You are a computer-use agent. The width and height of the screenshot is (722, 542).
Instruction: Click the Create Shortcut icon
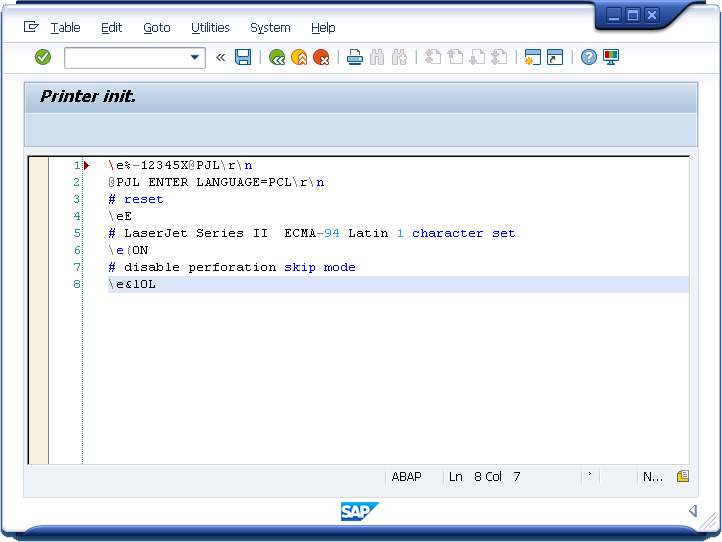555,58
